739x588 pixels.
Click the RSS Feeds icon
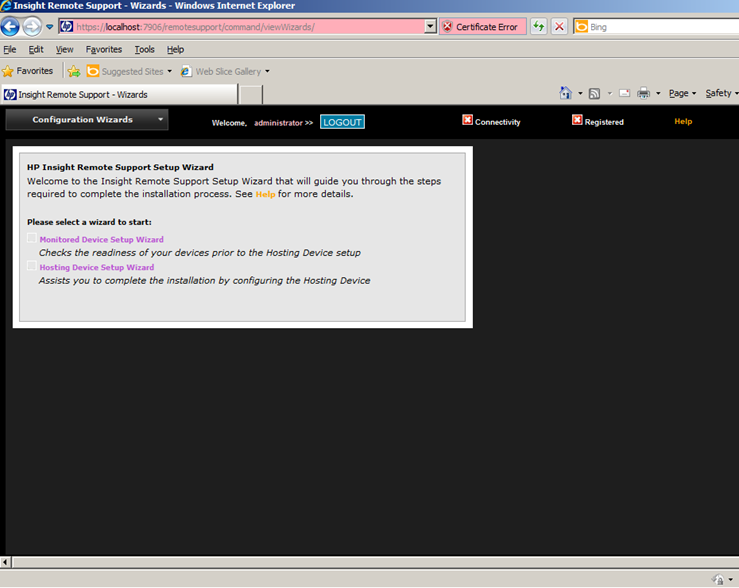point(595,93)
